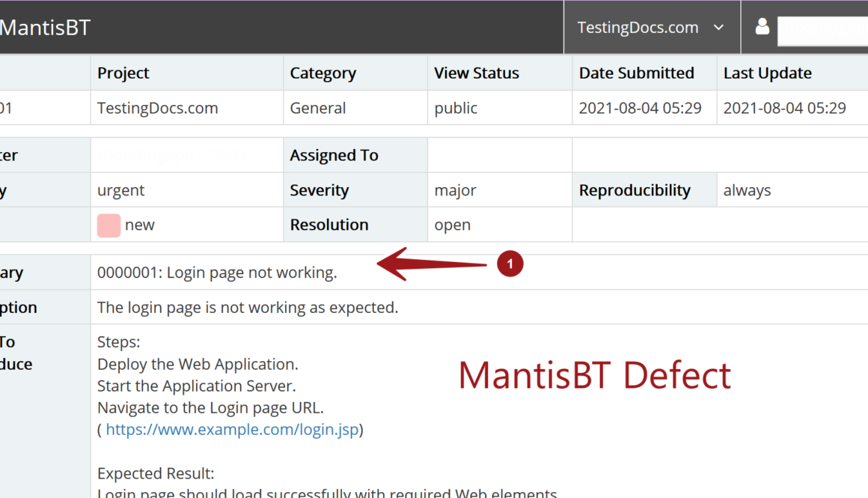Screen dimensions: 868x498
Task: Click the 'open' resolution value
Action: click(452, 225)
